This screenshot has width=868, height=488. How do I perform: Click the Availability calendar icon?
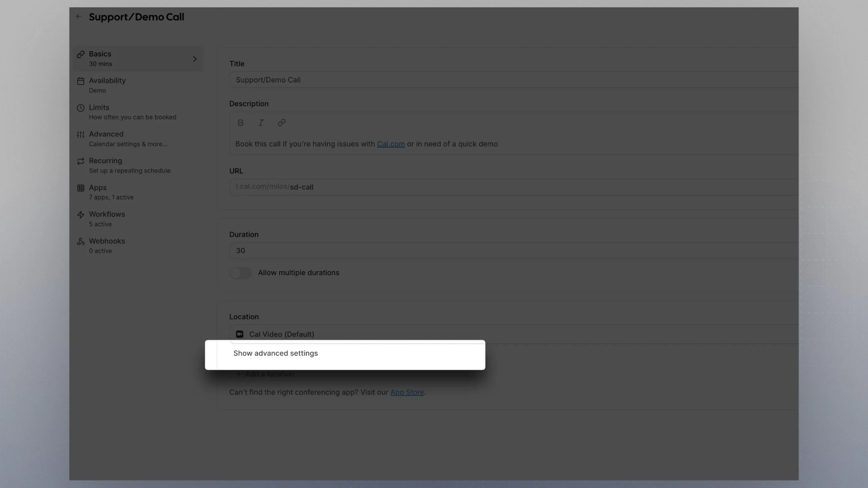coord(81,81)
